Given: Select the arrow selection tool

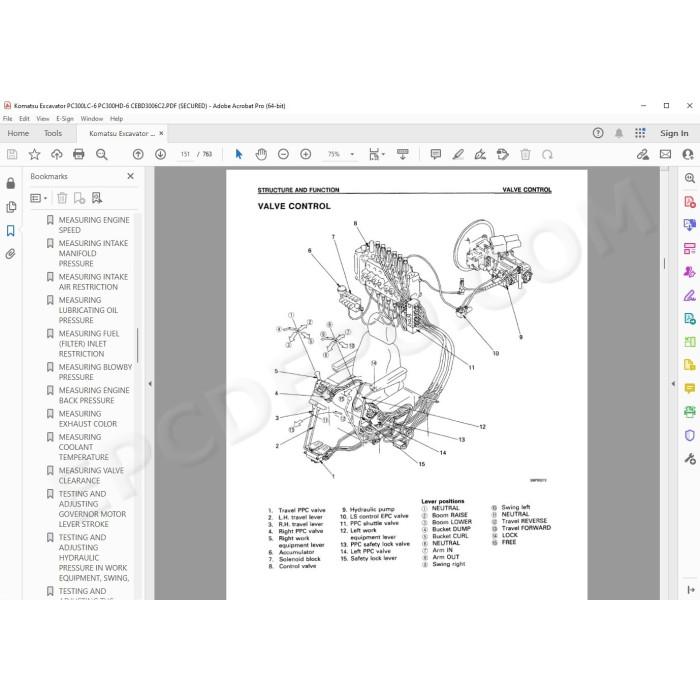Looking at the screenshot, I should pos(239,154).
